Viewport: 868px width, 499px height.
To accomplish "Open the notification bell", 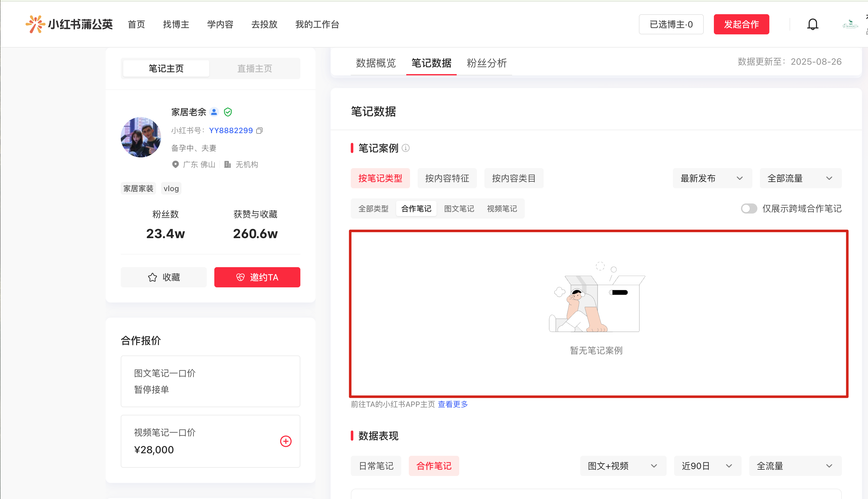I will pyautogui.click(x=812, y=24).
